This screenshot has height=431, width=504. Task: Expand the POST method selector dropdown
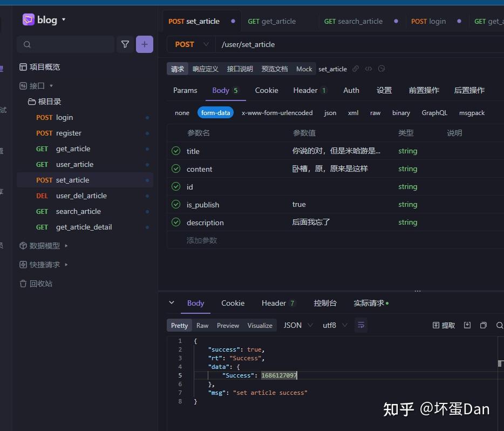click(x=206, y=44)
